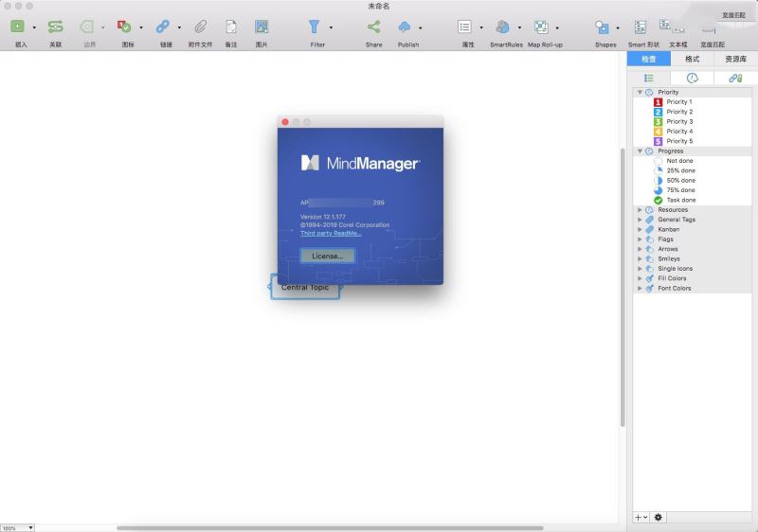Open the Filter dropdown arrow

(x=331, y=27)
